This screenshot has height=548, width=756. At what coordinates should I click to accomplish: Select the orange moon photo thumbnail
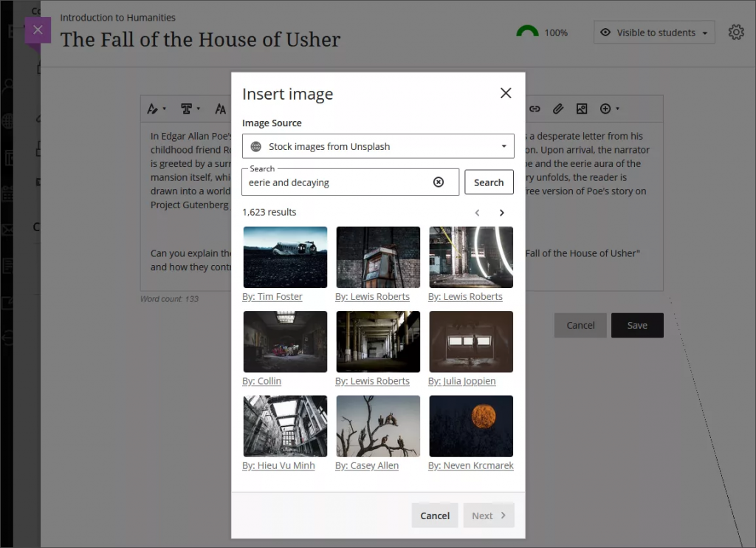pyautogui.click(x=470, y=425)
